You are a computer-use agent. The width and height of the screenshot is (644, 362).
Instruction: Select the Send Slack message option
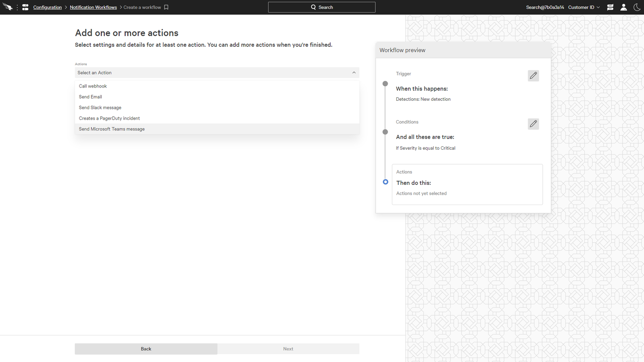pos(100,108)
